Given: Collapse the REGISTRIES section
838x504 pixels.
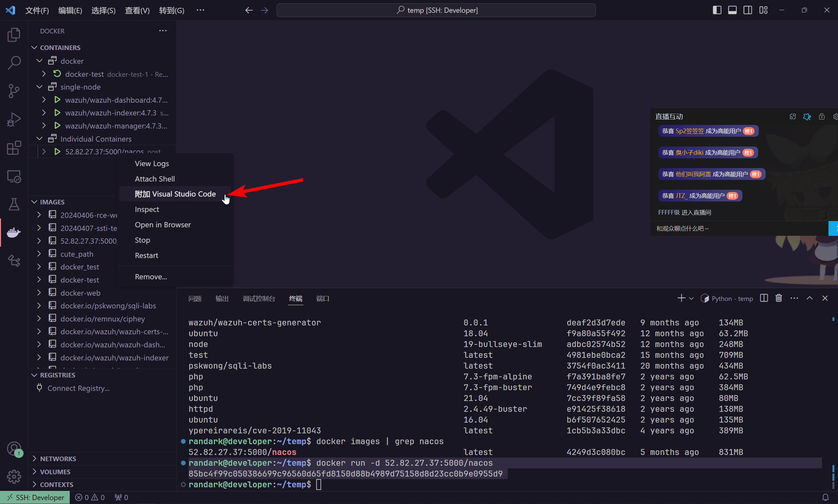Looking at the screenshot, I should pyautogui.click(x=34, y=375).
